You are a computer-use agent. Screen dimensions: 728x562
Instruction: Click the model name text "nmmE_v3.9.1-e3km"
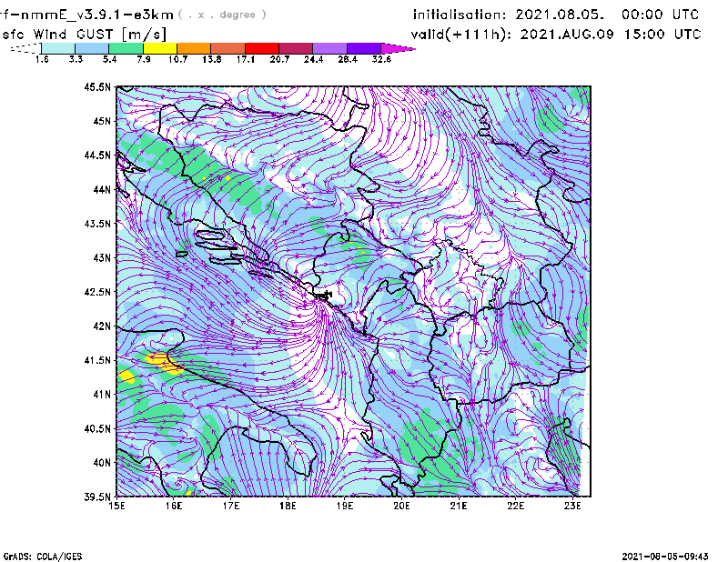point(97,15)
